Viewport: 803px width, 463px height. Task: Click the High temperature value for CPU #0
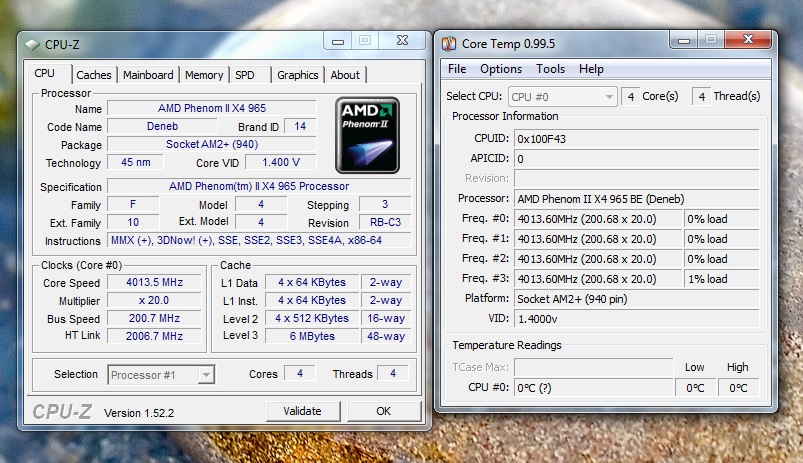[738, 388]
